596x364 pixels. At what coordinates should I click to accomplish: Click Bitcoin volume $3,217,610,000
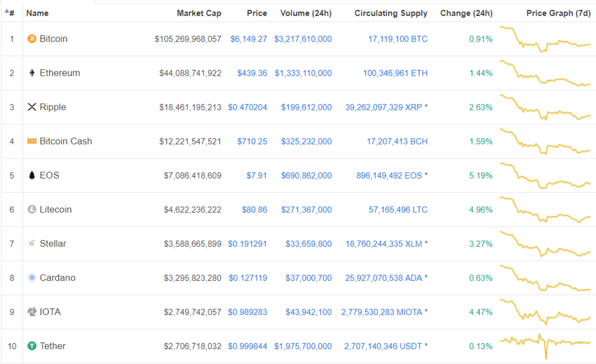pyautogui.click(x=303, y=39)
